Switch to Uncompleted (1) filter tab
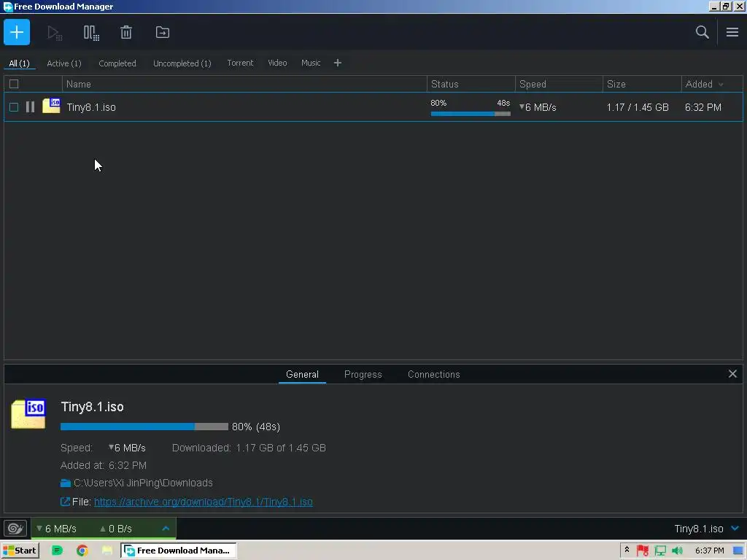The height and width of the screenshot is (560, 747). 182,63
